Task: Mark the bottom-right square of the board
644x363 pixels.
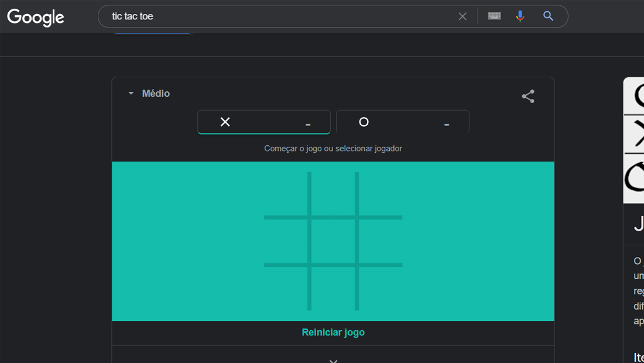Action: pos(381,289)
